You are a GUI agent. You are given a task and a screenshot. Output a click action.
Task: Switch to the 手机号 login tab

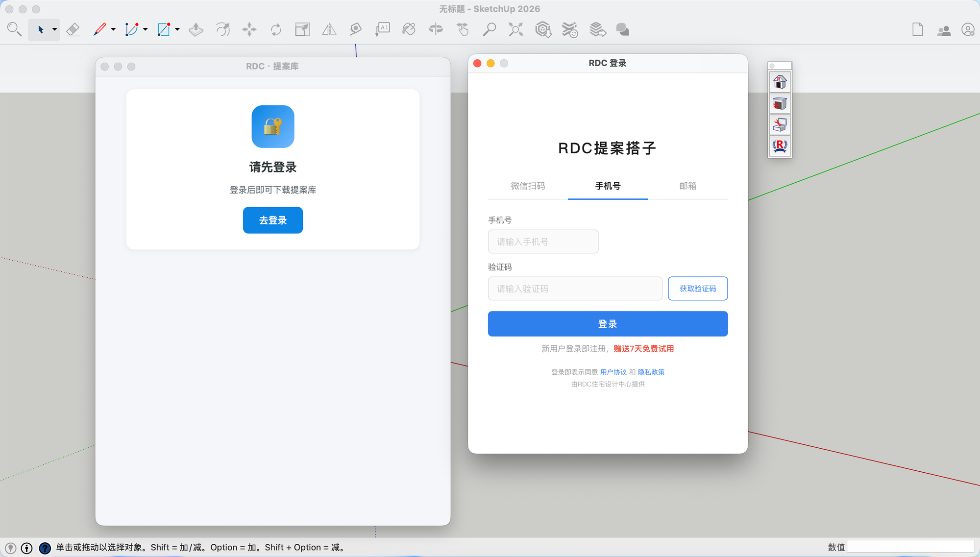point(608,186)
